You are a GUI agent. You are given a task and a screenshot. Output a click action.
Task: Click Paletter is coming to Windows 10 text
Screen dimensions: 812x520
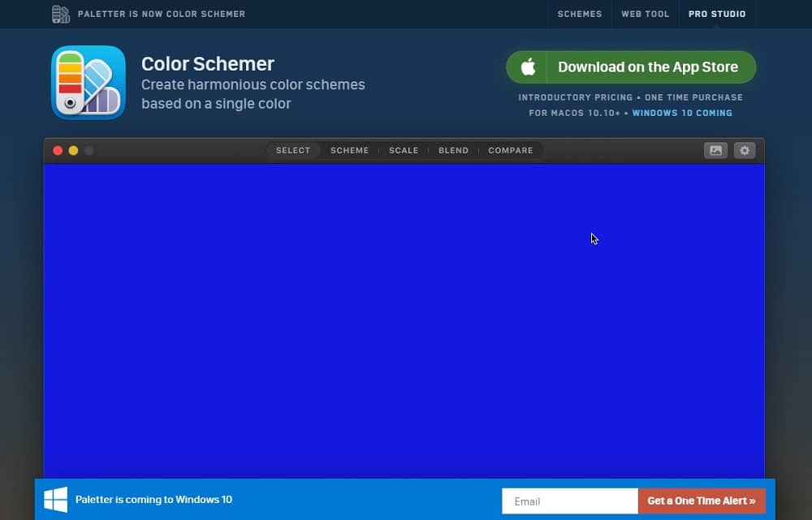153,500
